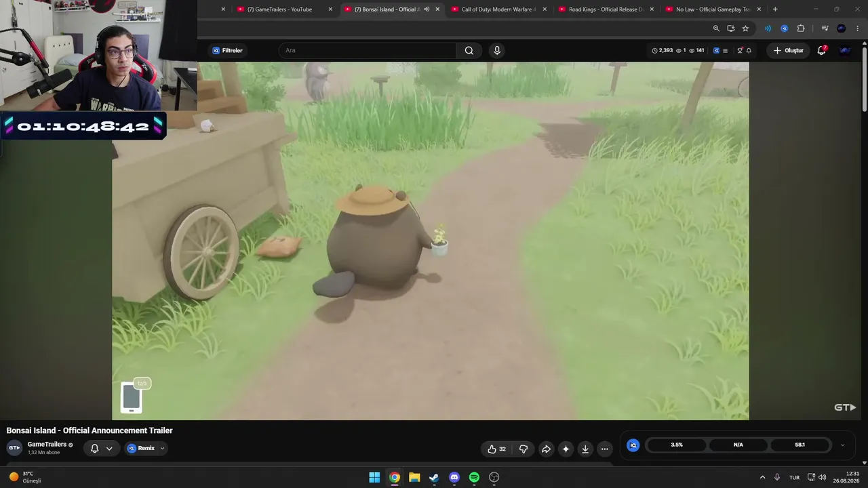Viewport: 868px width, 488px height.
Task: Open Steam from the taskbar
Action: [x=434, y=477]
